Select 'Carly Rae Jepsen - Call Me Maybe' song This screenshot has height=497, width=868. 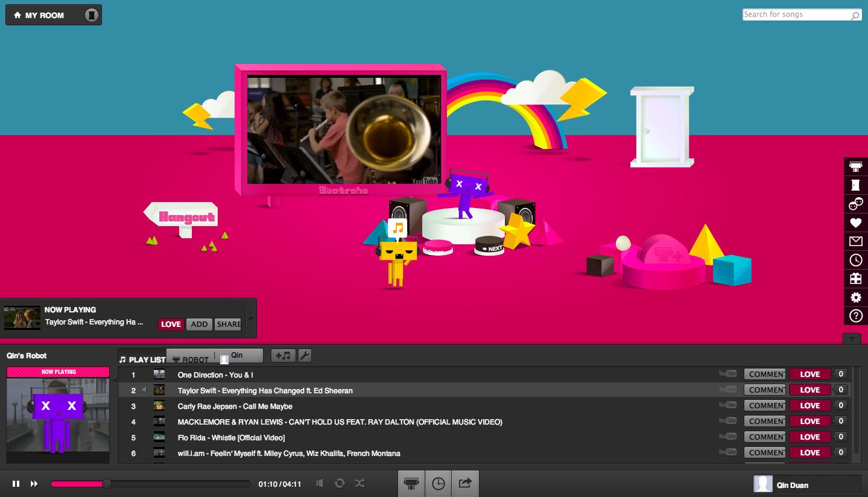pyautogui.click(x=235, y=406)
